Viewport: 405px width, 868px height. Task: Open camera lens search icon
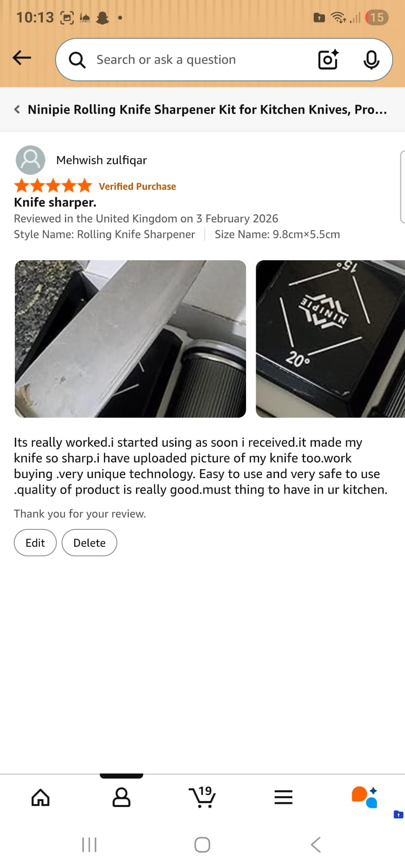(x=329, y=59)
